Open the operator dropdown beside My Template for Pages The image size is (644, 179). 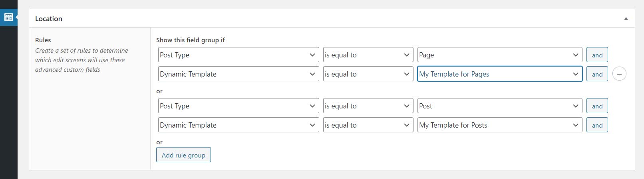point(368,74)
